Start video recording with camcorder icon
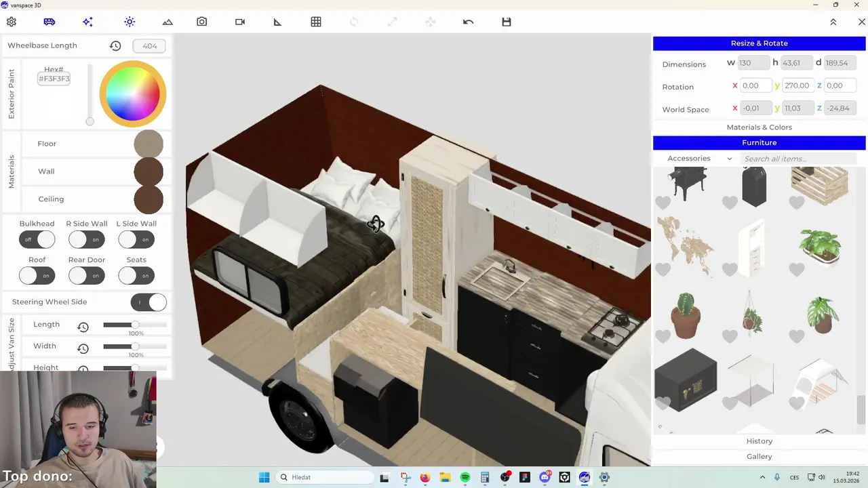868x488 pixels. coord(240,22)
